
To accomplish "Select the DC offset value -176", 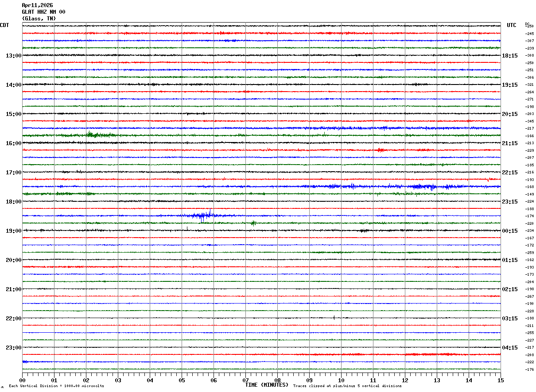I will (529, 369).
